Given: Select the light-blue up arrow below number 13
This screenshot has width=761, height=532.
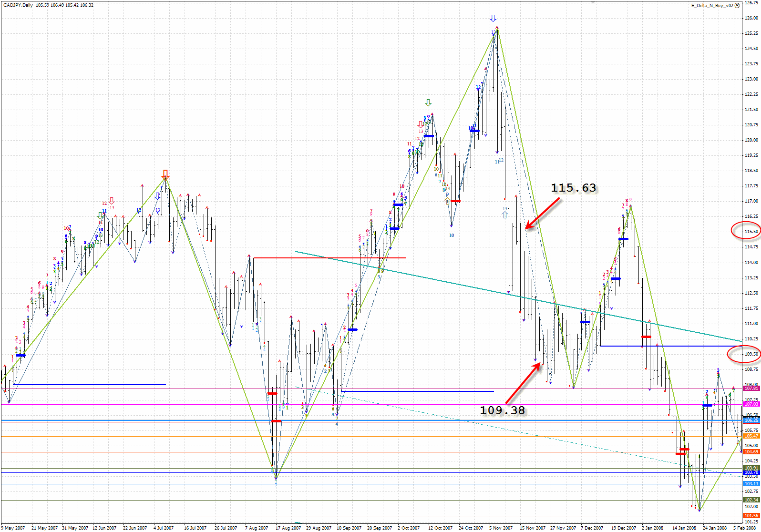Looking at the screenshot, I should (505, 215).
